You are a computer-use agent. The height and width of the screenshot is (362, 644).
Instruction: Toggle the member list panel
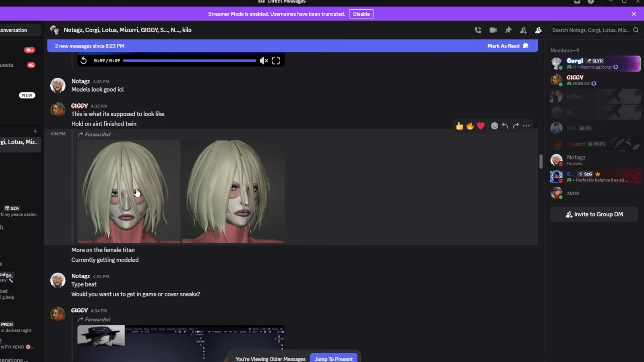tap(538, 30)
